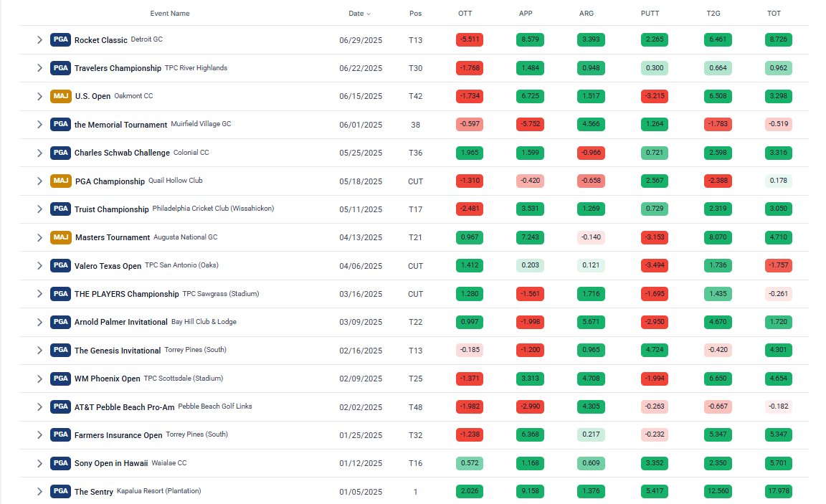This screenshot has height=504, width=826.
Task: Expand the Valero Texas Open row
Action: (x=39, y=265)
